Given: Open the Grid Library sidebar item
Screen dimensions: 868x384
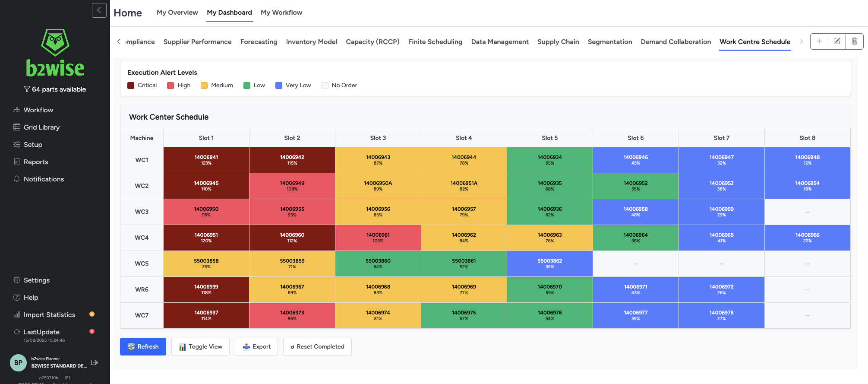Looking at the screenshot, I should coord(41,127).
